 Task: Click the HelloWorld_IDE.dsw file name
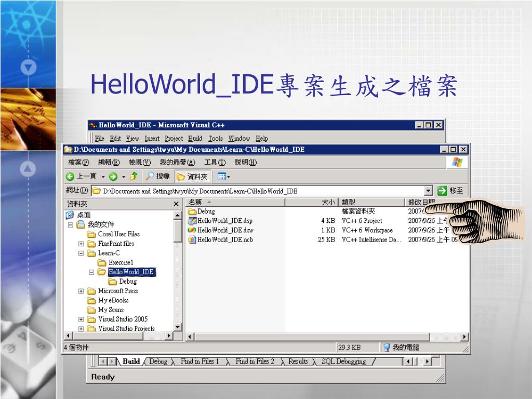point(225,230)
